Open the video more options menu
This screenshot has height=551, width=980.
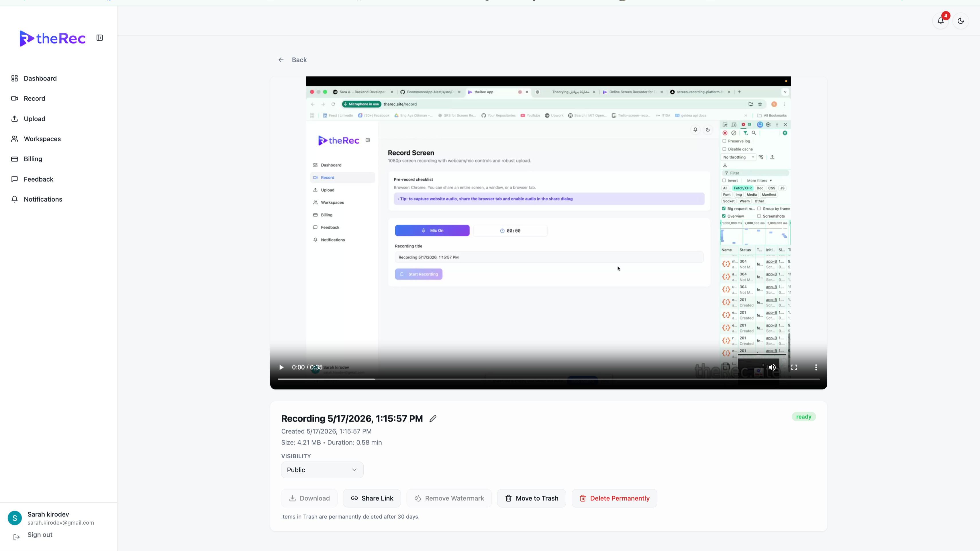click(x=816, y=367)
